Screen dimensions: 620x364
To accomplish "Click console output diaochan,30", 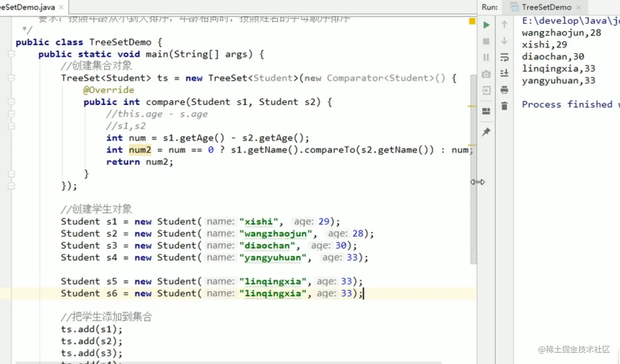I will tap(553, 56).
